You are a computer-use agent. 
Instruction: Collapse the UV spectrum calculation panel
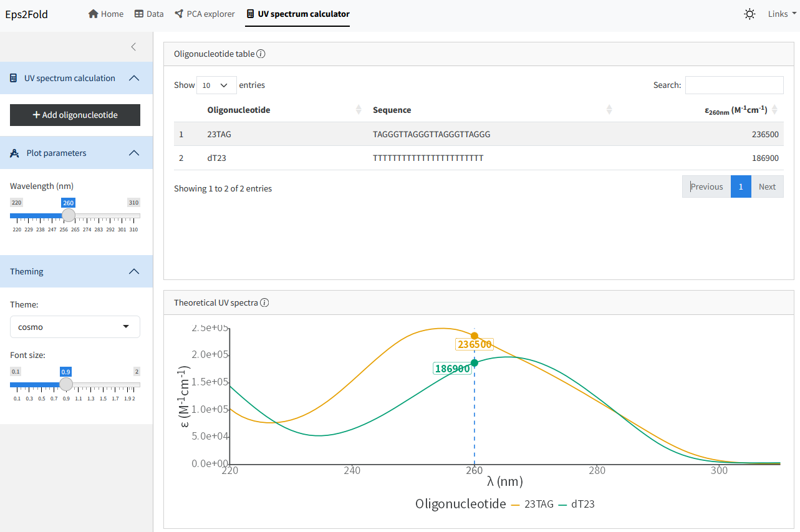[x=133, y=78]
